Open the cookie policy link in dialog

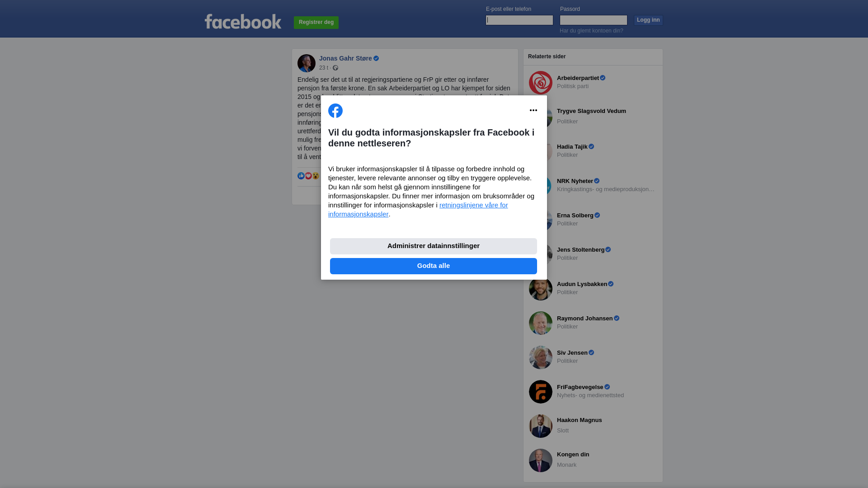[418, 210]
